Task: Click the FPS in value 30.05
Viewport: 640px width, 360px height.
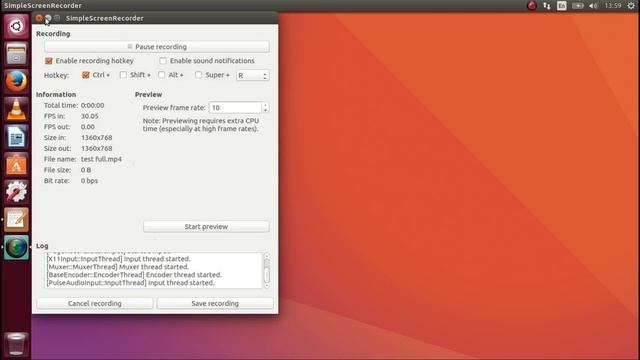Action: click(89, 116)
